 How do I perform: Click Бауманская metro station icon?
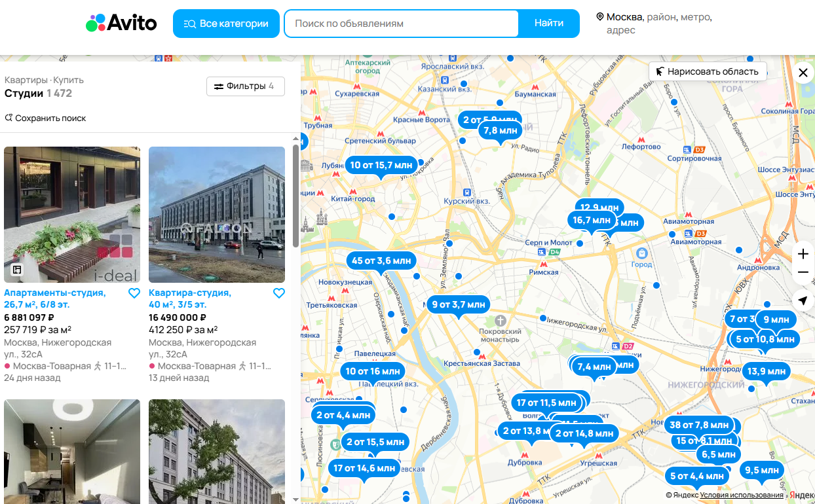coord(535,86)
